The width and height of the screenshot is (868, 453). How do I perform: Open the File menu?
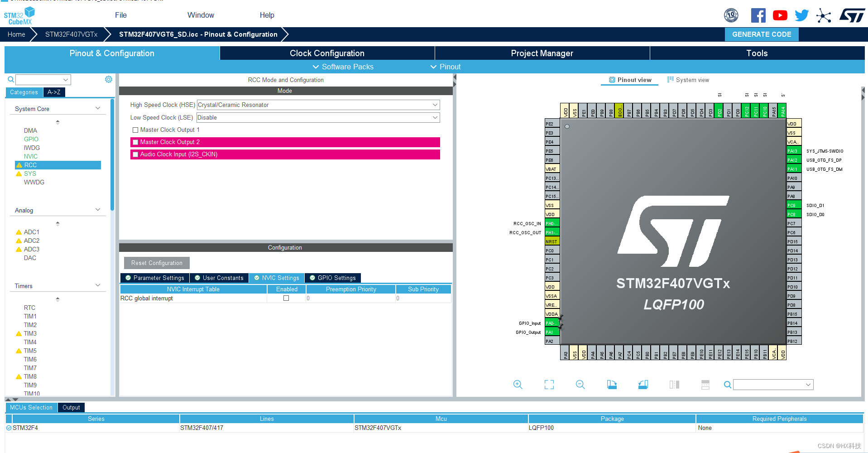pyautogui.click(x=121, y=15)
